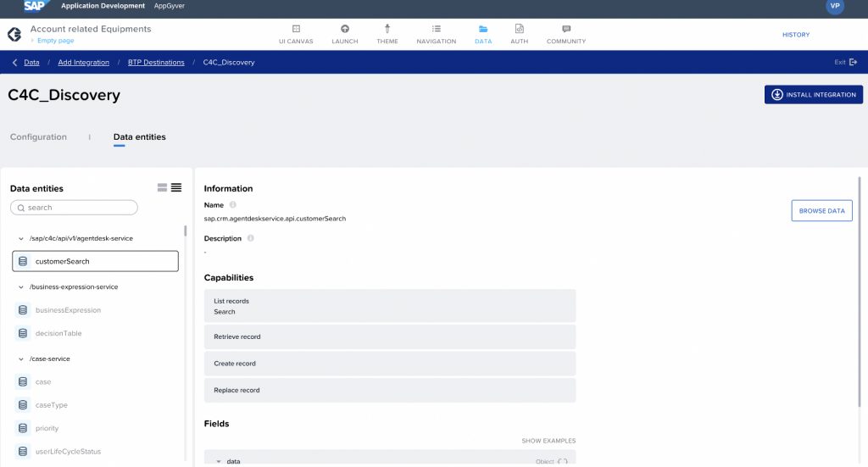Select the businessExpression entity

[x=68, y=310]
